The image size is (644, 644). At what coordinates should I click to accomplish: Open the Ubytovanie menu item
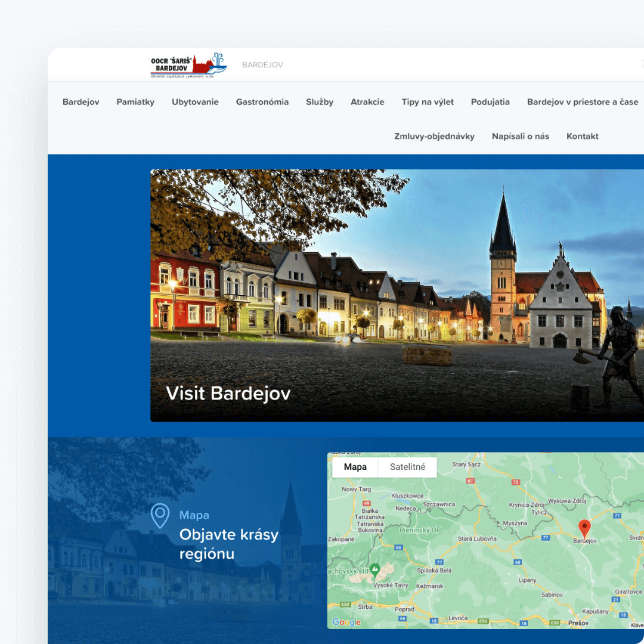[x=195, y=102]
